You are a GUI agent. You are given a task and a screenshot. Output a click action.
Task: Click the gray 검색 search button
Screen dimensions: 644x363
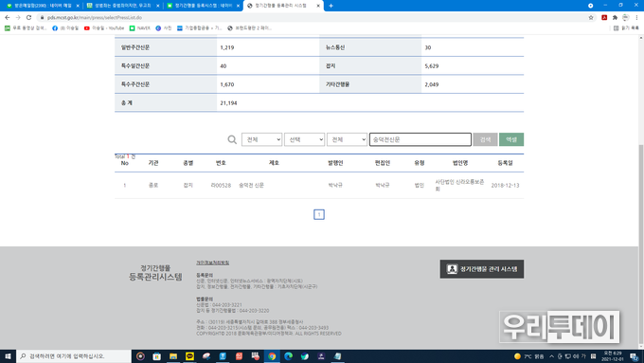tap(485, 139)
